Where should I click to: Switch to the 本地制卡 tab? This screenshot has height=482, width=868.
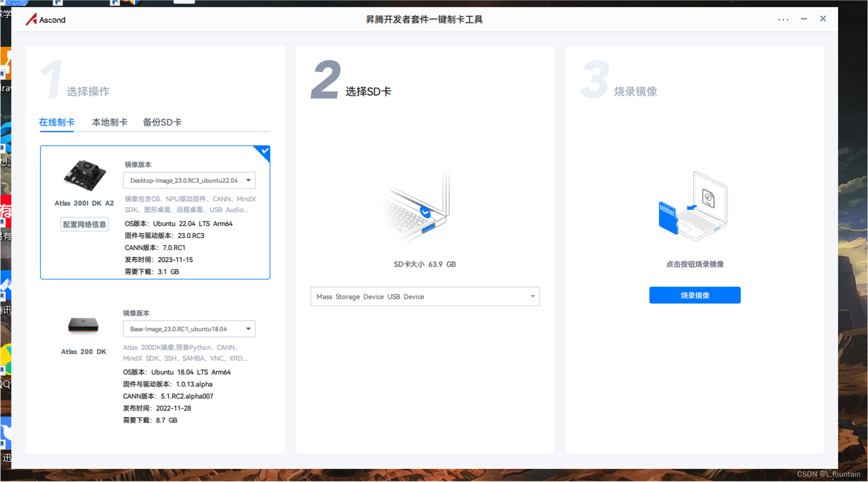110,122
